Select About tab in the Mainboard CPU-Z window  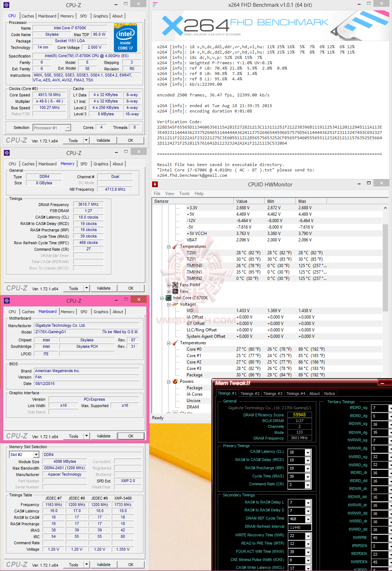point(118,312)
